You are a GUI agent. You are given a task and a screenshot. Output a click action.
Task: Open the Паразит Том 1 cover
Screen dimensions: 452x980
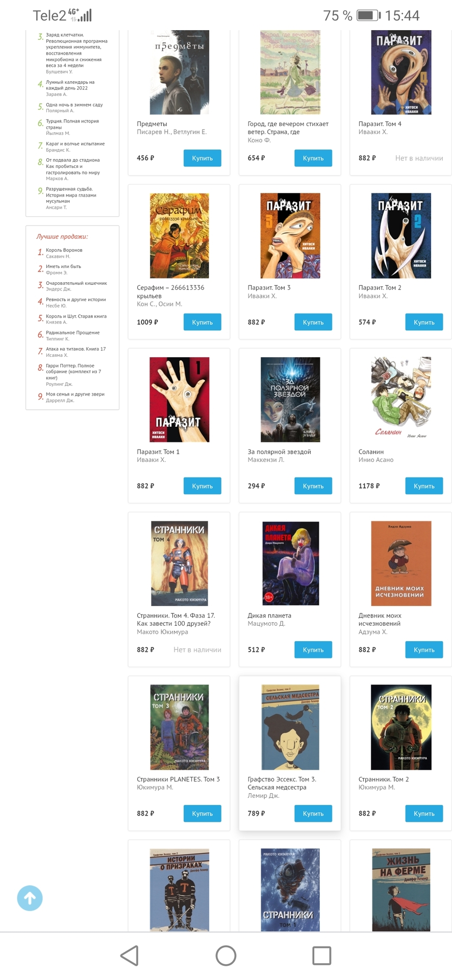[x=179, y=400]
